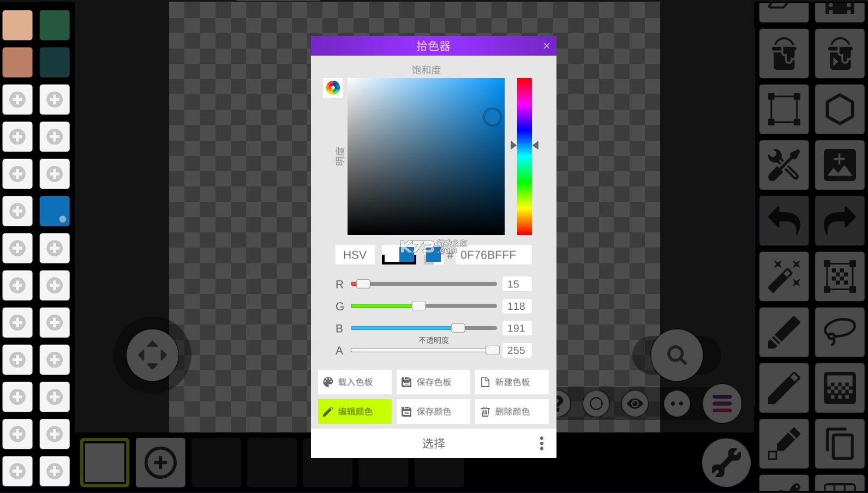Toggle 编辑颜色 edit color button
This screenshot has width=868, height=493.
point(355,412)
